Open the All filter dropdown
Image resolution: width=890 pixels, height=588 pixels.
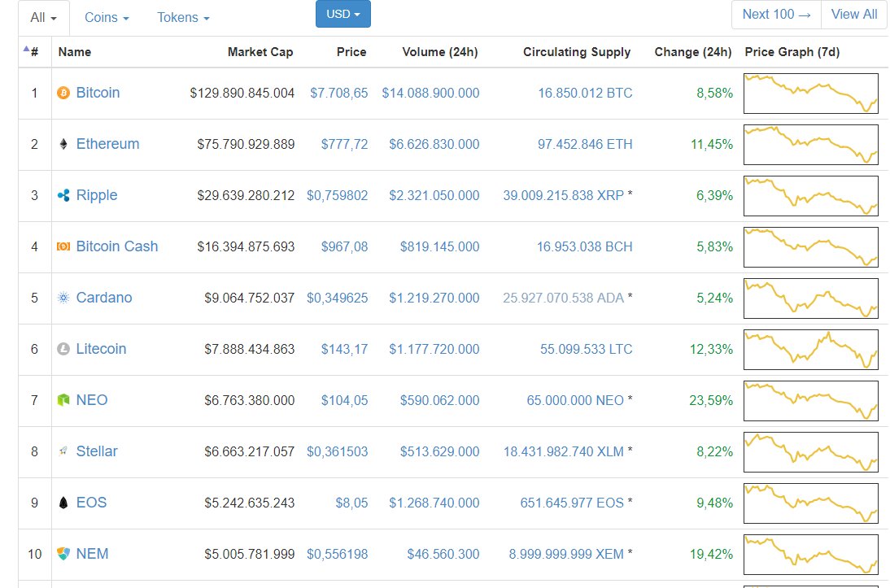(x=44, y=18)
